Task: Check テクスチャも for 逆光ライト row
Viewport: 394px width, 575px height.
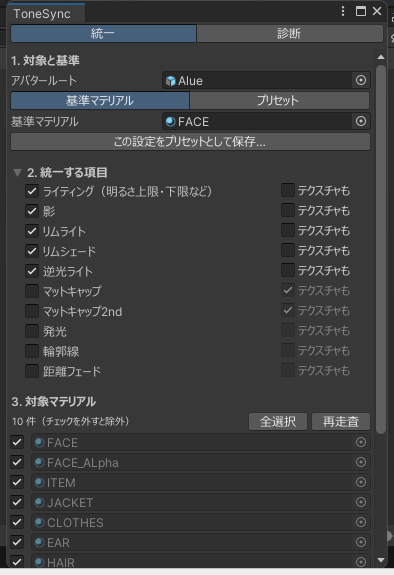Action: 288,270
